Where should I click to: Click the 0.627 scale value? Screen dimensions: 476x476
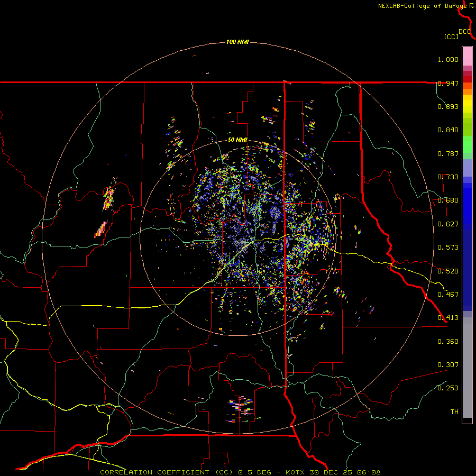coord(448,224)
